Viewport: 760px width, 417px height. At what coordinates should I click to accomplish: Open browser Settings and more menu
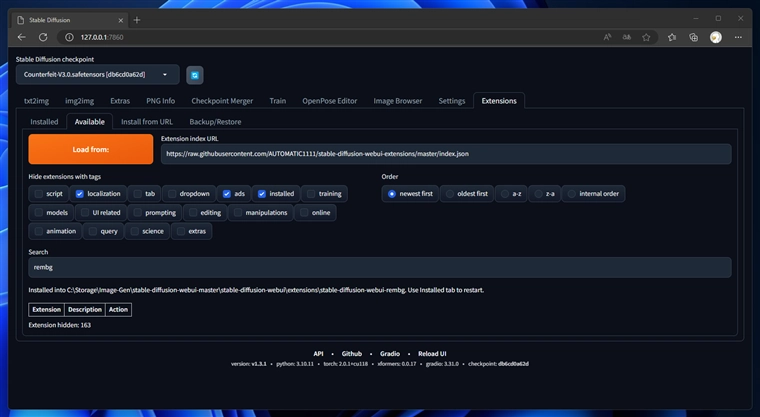(x=738, y=37)
